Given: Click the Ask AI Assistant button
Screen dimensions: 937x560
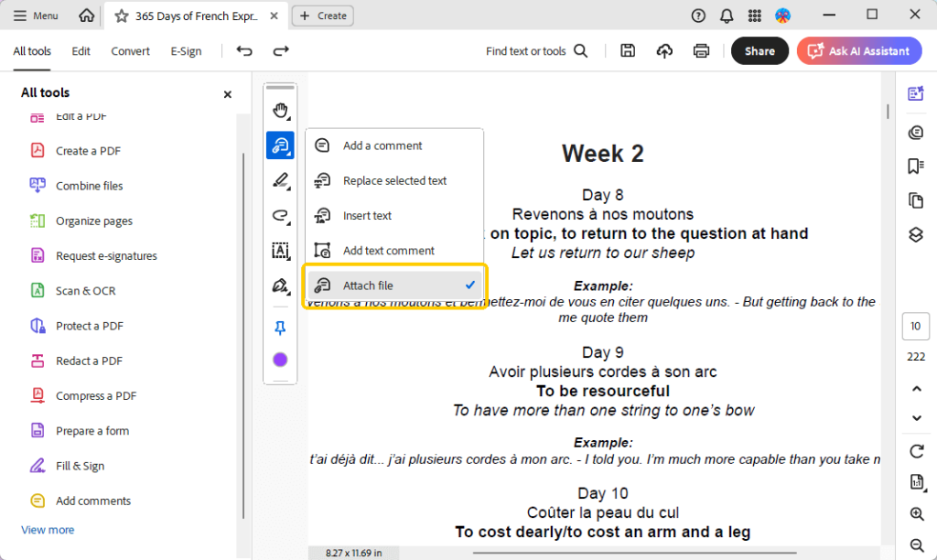Looking at the screenshot, I should coord(858,50).
